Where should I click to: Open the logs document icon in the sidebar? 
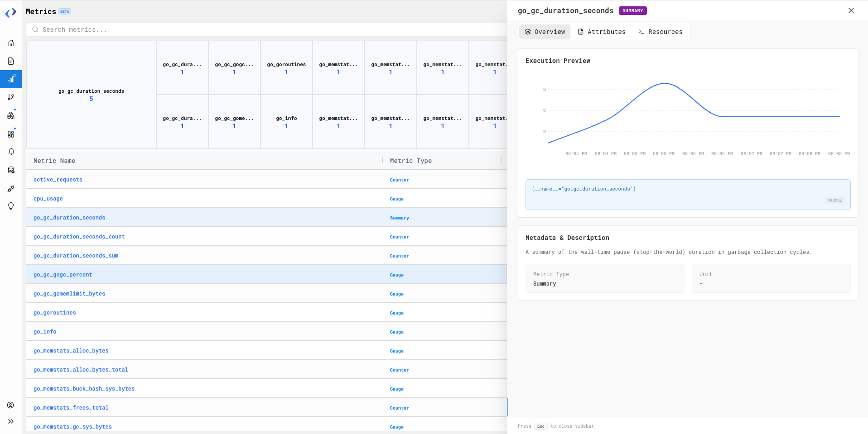point(11,61)
